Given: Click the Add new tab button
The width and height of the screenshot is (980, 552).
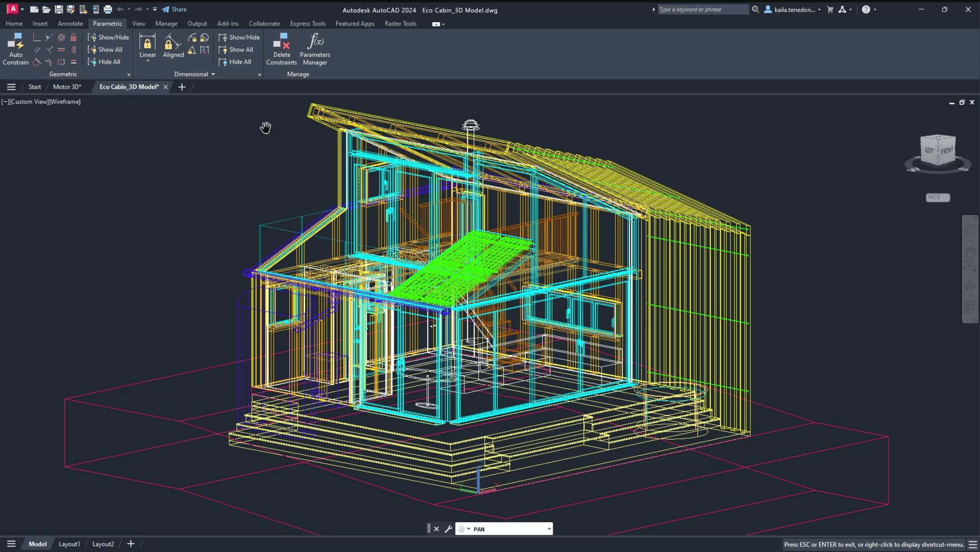Looking at the screenshot, I should click(182, 87).
